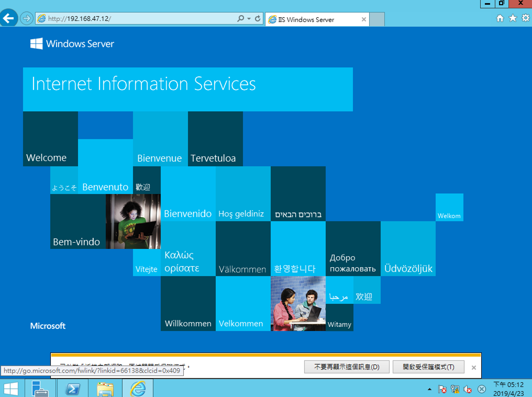532x397 pixels.
Task: Click the Microsoft logo text
Action: [48, 326]
